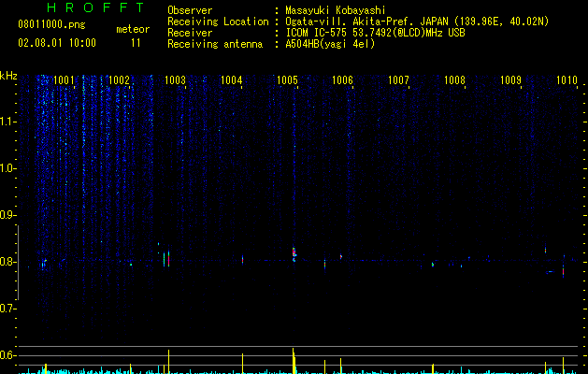Click the 1005 time marker
This screenshot has width=588, height=374.
click(287, 80)
